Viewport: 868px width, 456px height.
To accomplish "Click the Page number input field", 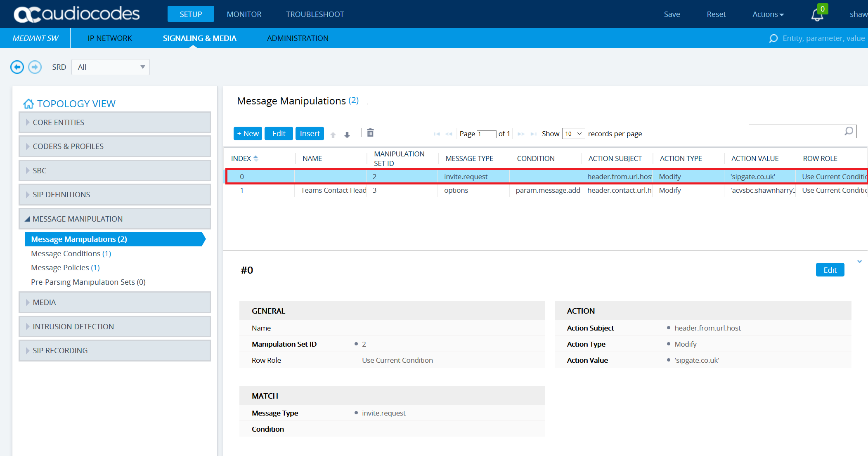I will pyautogui.click(x=486, y=134).
